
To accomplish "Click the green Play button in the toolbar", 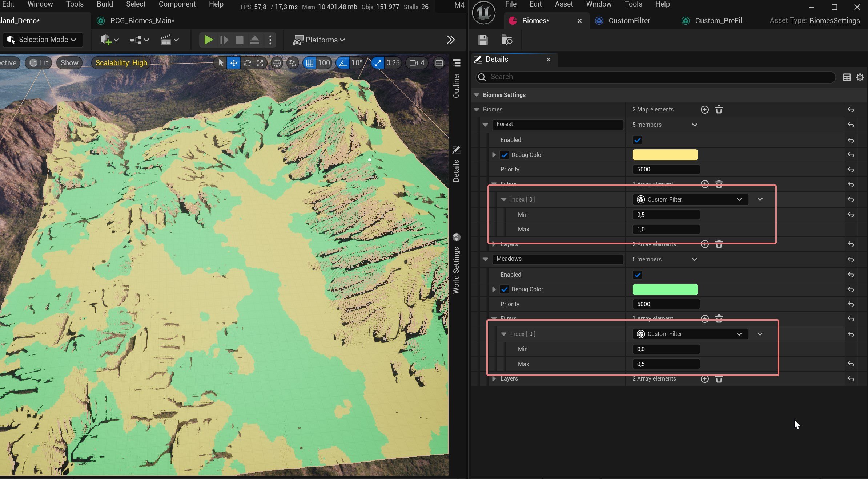I will click(208, 40).
